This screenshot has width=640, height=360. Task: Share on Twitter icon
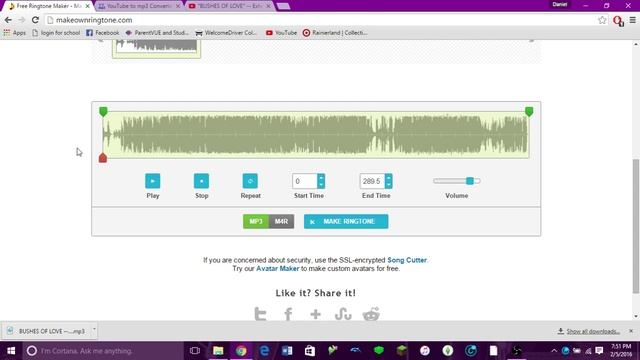(x=260, y=314)
